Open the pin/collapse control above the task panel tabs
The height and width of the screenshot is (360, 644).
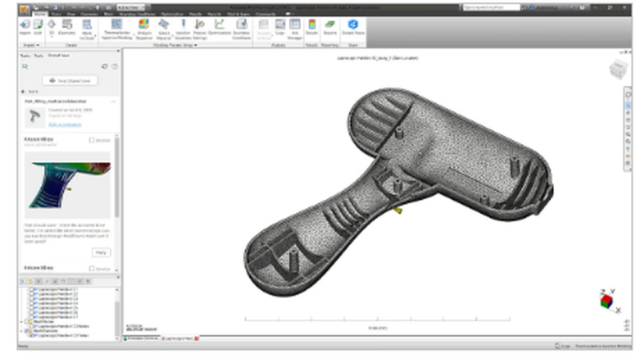tap(118, 51)
